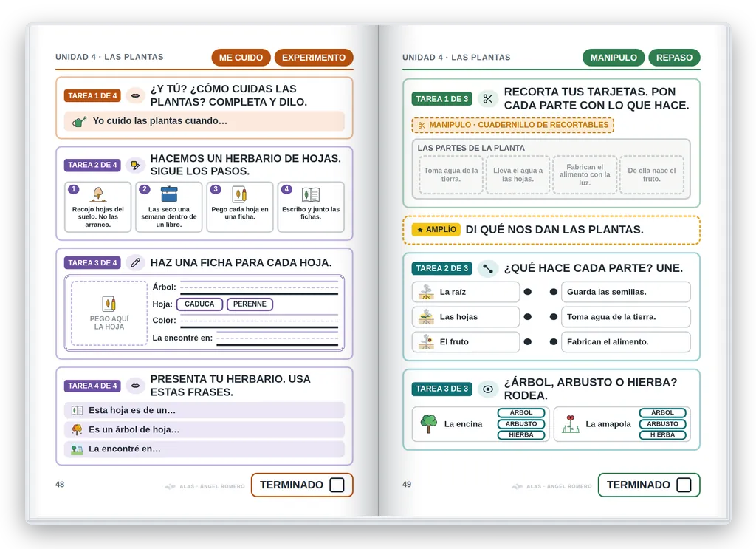This screenshot has width=756, height=549.
Task: Tick the TERMINADO checkbox on page 48
Action: point(337,485)
